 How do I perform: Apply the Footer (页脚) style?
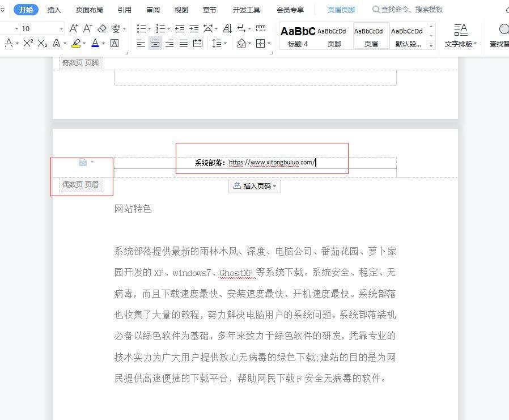tap(334, 36)
